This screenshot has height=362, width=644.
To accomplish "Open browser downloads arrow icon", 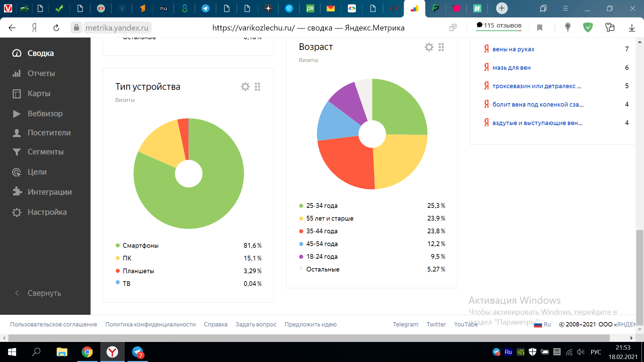I will 632,28.
